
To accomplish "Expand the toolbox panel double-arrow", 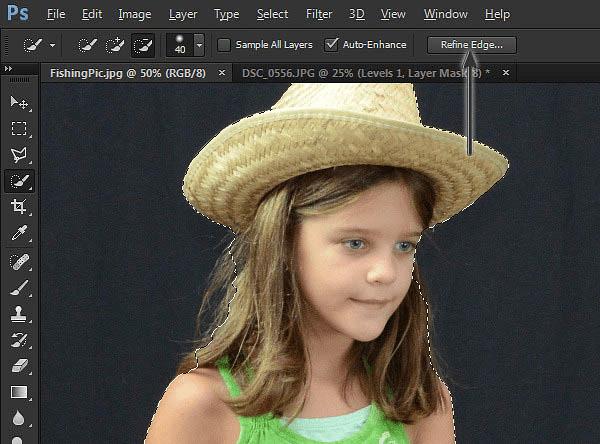I will tap(8, 69).
